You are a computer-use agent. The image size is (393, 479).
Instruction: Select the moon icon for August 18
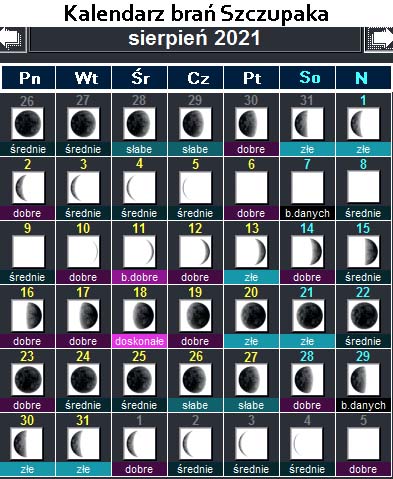tap(139, 315)
